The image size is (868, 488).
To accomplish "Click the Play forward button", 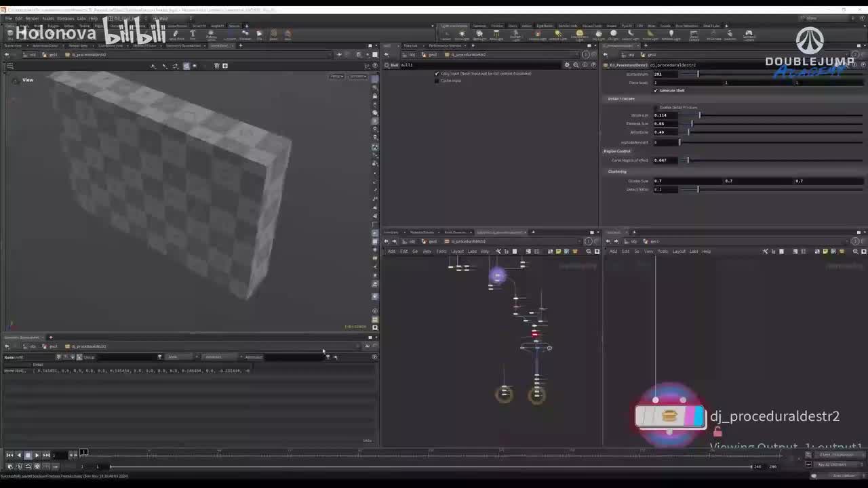I will [37, 455].
